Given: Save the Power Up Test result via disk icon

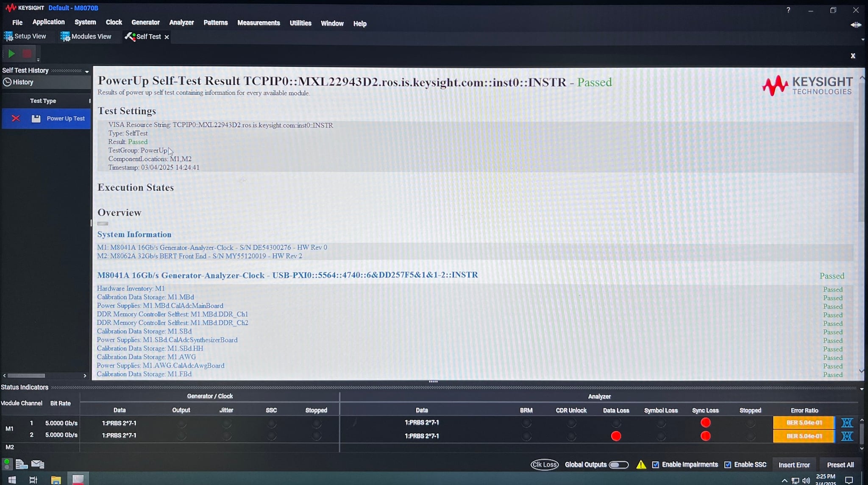Looking at the screenshot, I should tap(36, 119).
